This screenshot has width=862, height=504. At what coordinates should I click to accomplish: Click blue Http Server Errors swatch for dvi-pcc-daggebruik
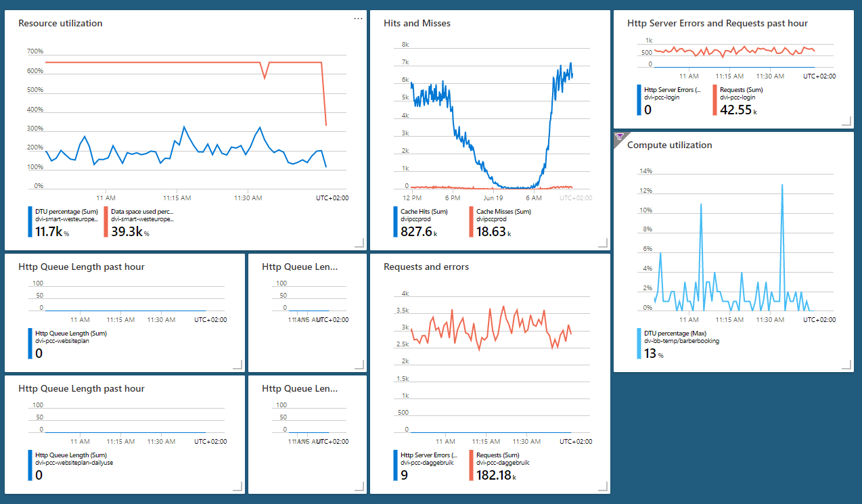click(395, 466)
